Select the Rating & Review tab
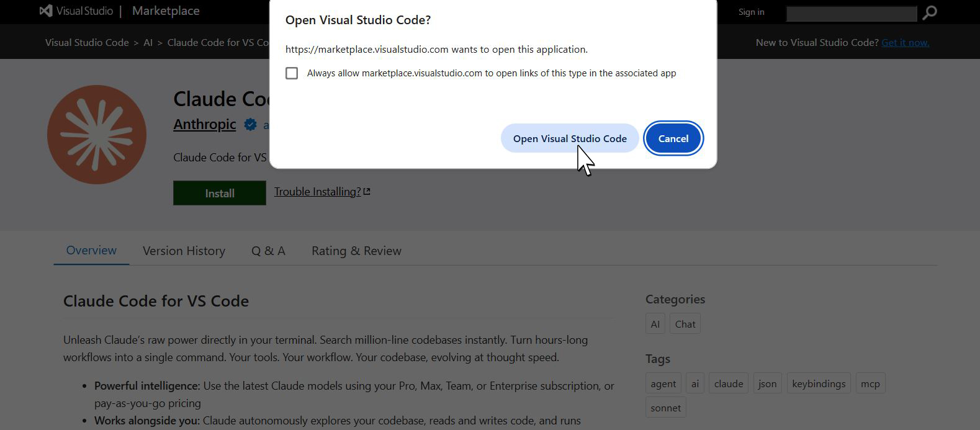The width and height of the screenshot is (980, 430). [x=356, y=251]
